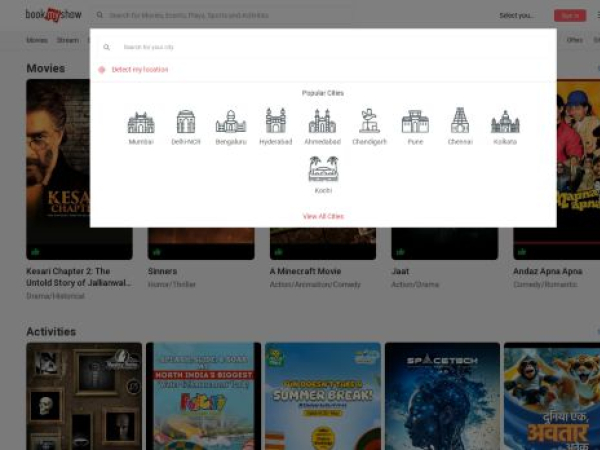Click the Popular Cities heading
Image resolution: width=600 pixels, height=450 pixels.
(323, 93)
